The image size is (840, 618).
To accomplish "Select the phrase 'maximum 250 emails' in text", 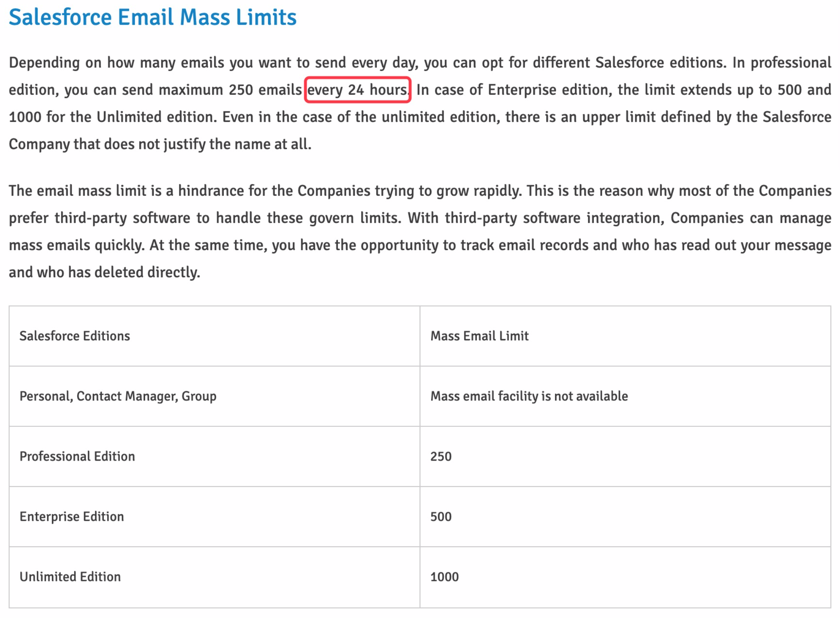I will (x=229, y=89).
